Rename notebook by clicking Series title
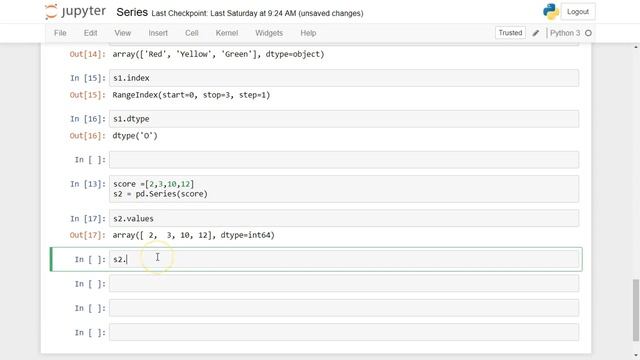Screen dimensions: 640x360 tap(132, 12)
